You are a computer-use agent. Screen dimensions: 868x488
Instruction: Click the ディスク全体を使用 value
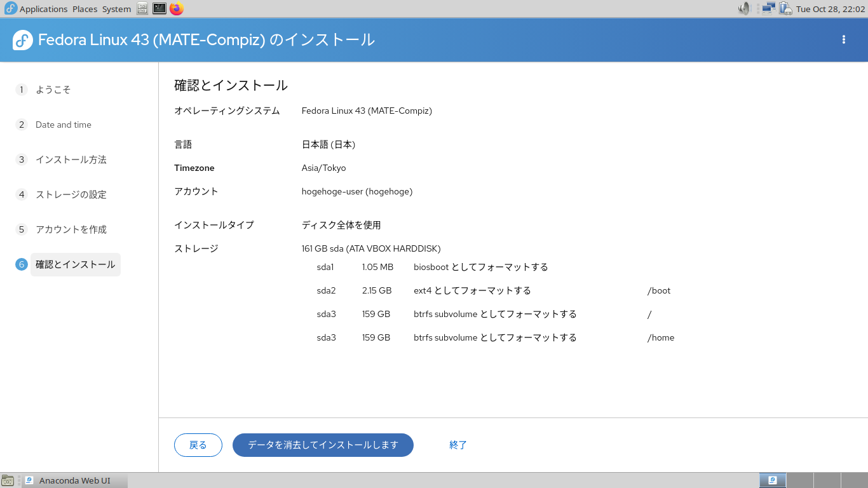(341, 225)
